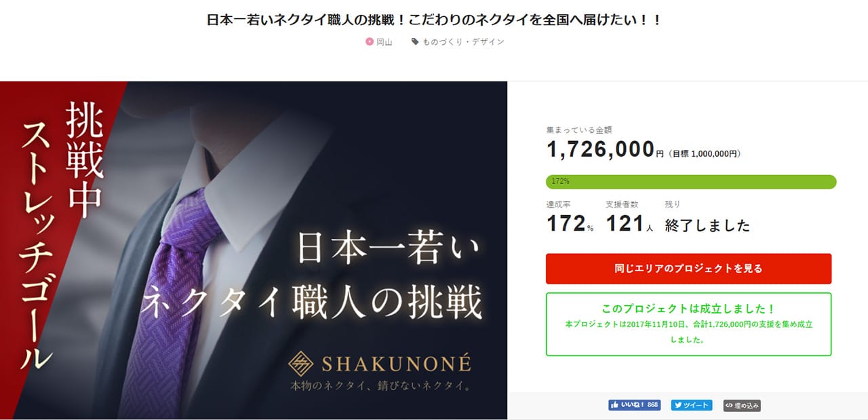Click the red 挑戦中ストレッチゴール banner
Image resolution: width=868 pixels, height=420 pixels.
tap(61, 237)
